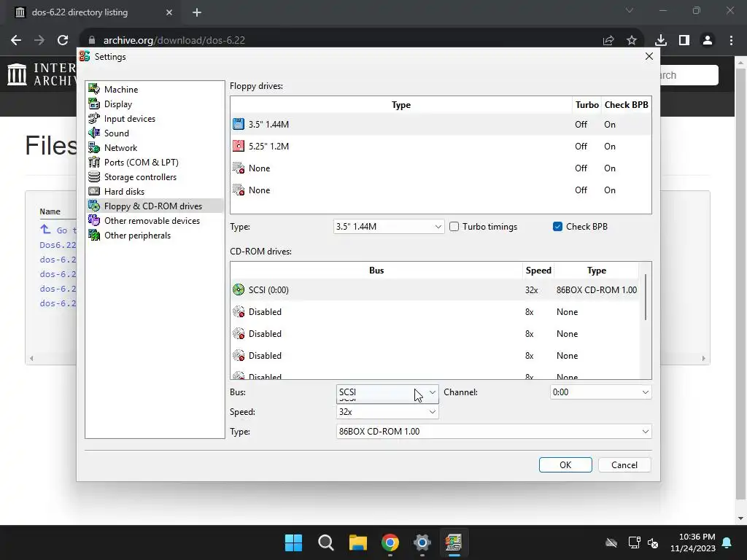Click the Turbo column header

(x=587, y=105)
